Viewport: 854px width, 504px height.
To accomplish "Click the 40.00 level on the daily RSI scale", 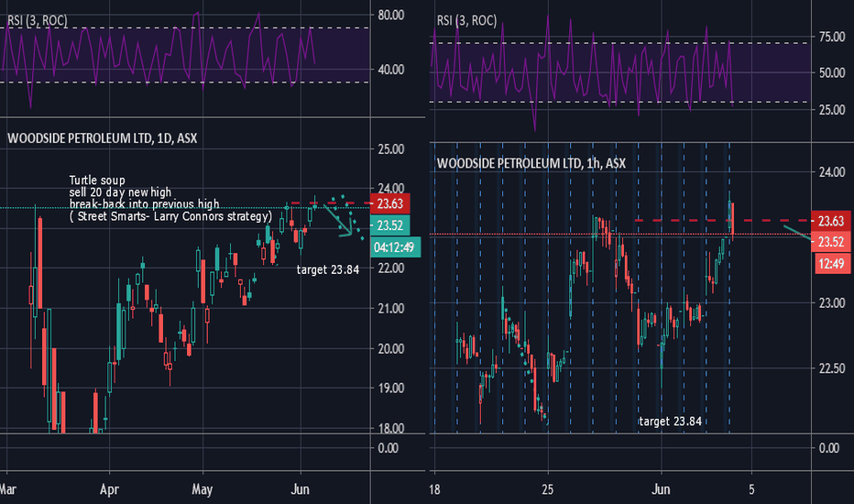I will click(391, 70).
